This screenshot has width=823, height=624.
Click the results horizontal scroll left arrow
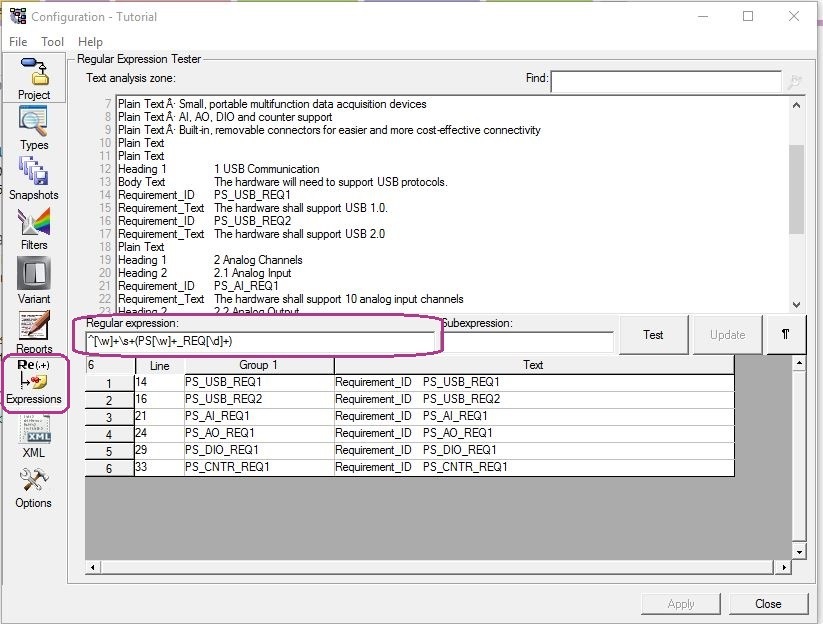tap(93, 567)
